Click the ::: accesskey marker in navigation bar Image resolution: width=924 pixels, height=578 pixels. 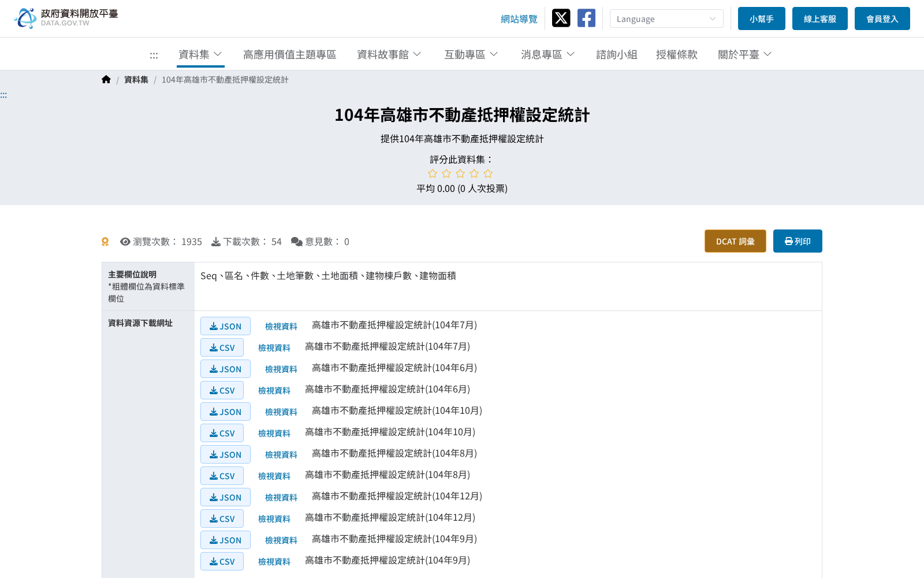tap(154, 55)
